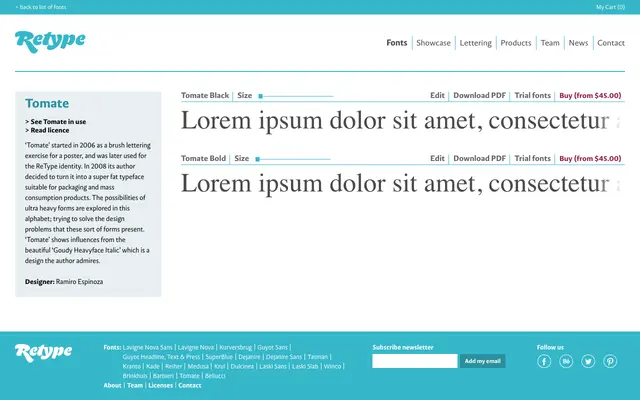
Task: Open the Behance icon in the footer
Action: pos(566,361)
